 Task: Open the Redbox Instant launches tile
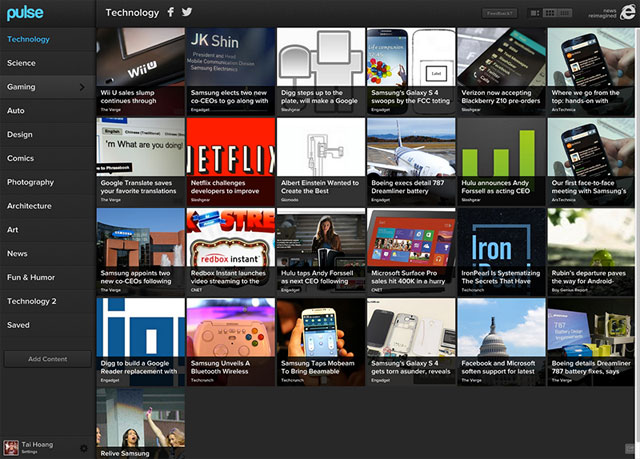(231, 252)
